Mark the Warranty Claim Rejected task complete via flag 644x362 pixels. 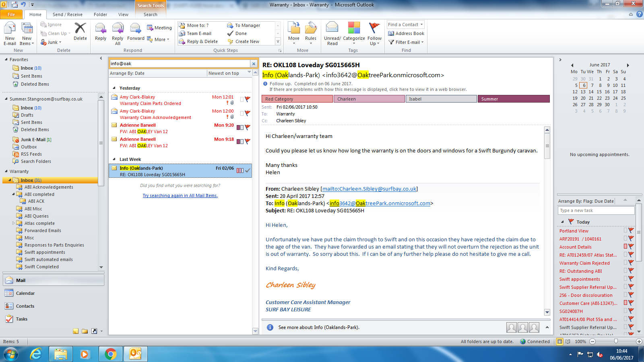[631, 263]
